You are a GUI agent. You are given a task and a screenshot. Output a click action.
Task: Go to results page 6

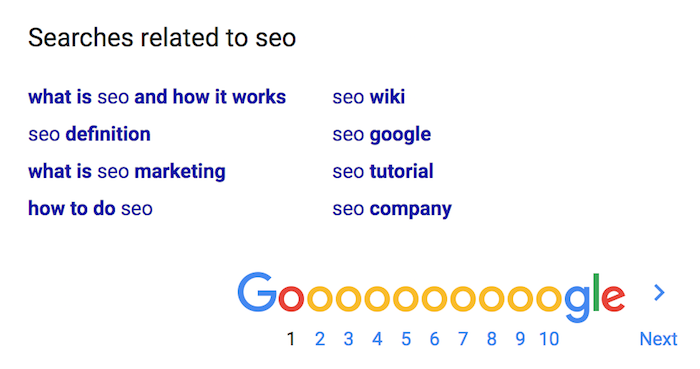(x=434, y=339)
